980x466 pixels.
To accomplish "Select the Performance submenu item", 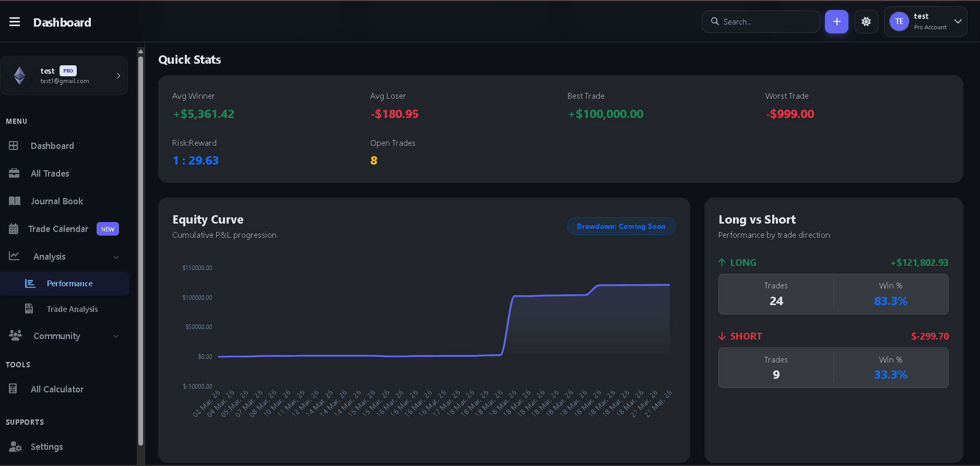I will 65,284.
